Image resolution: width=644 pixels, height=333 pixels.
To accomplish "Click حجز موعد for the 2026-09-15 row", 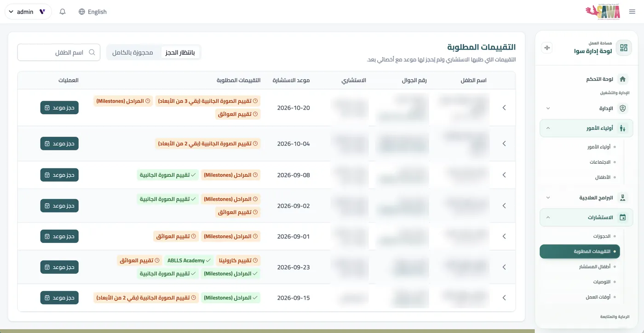I will 59,298.
